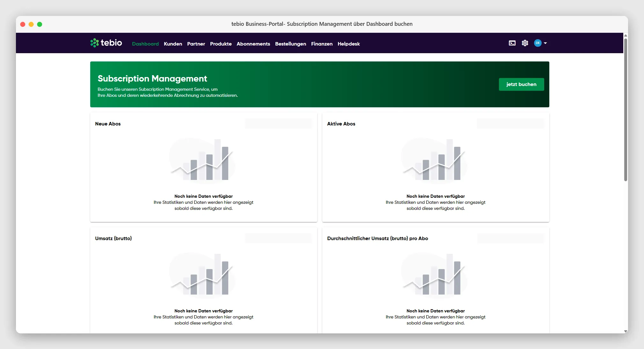644x349 pixels.
Task: Close the window with red button
Action: pos(23,24)
